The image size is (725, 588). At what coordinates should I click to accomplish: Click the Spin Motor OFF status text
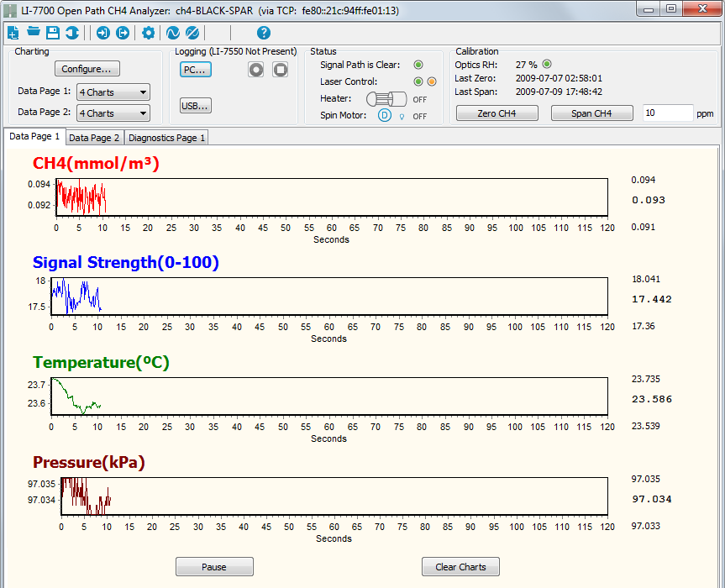pos(420,117)
